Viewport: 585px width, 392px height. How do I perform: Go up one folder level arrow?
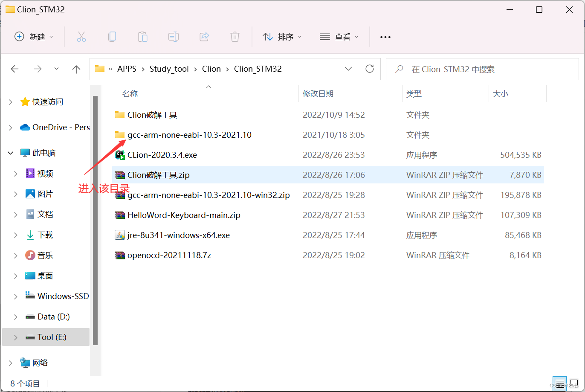point(76,69)
